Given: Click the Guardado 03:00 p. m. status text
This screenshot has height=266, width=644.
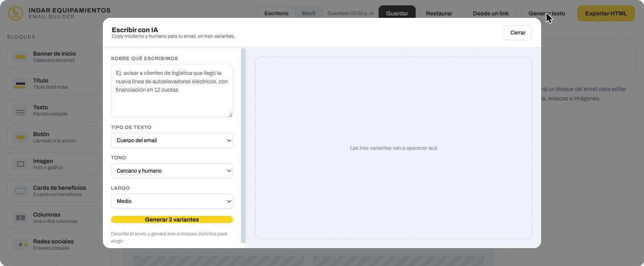Looking at the screenshot, I should click(351, 13).
